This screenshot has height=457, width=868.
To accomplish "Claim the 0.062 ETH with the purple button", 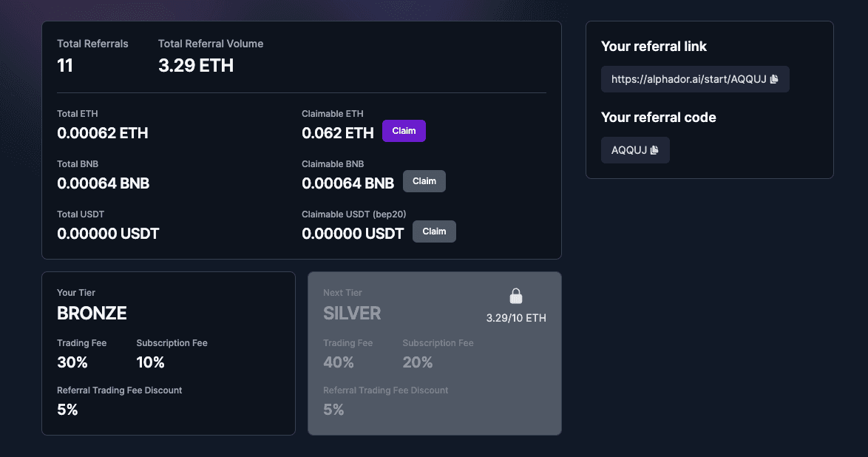I will pyautogui.click(x=404, y=131).
